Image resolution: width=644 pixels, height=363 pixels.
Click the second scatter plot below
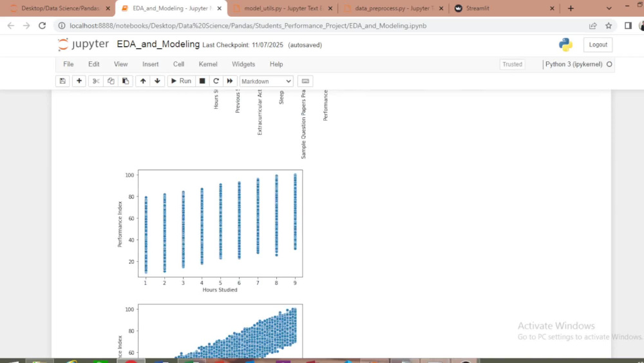[x=220, y=331]
